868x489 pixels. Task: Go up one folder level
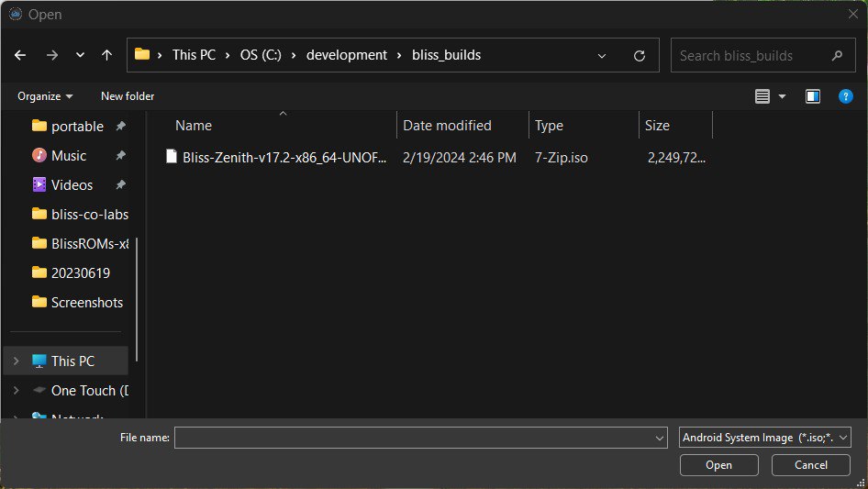click(x=106, y=55)
